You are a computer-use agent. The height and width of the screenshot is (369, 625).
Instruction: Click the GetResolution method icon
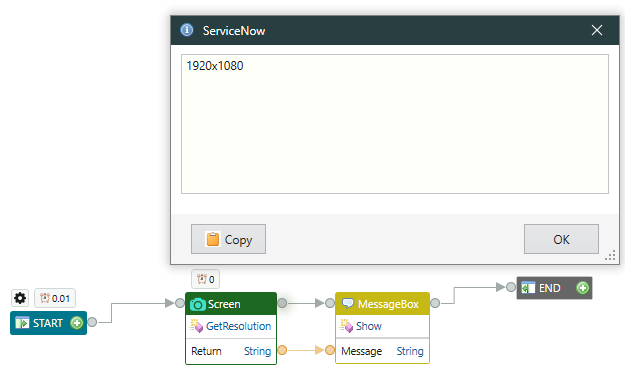(196, 326)
